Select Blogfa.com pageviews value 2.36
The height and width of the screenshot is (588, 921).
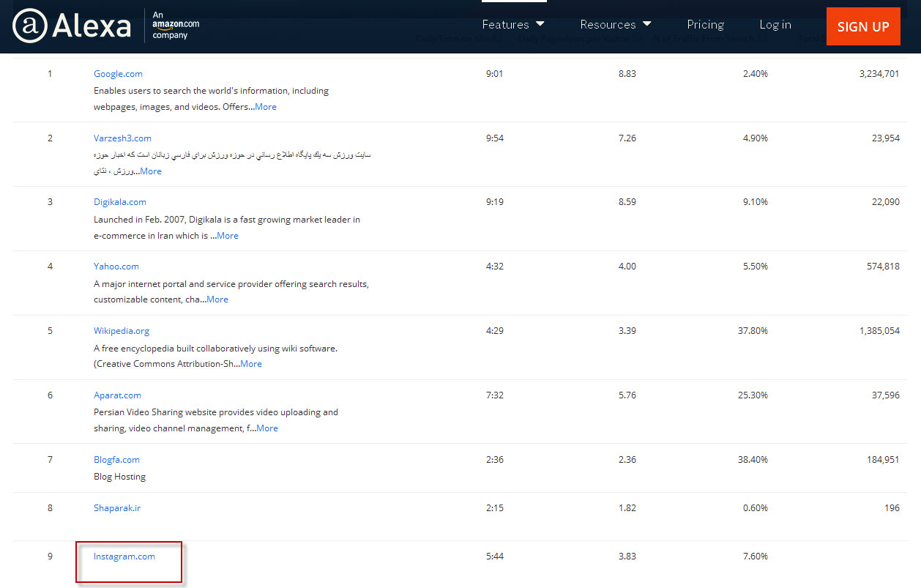(x=627, y=460)
